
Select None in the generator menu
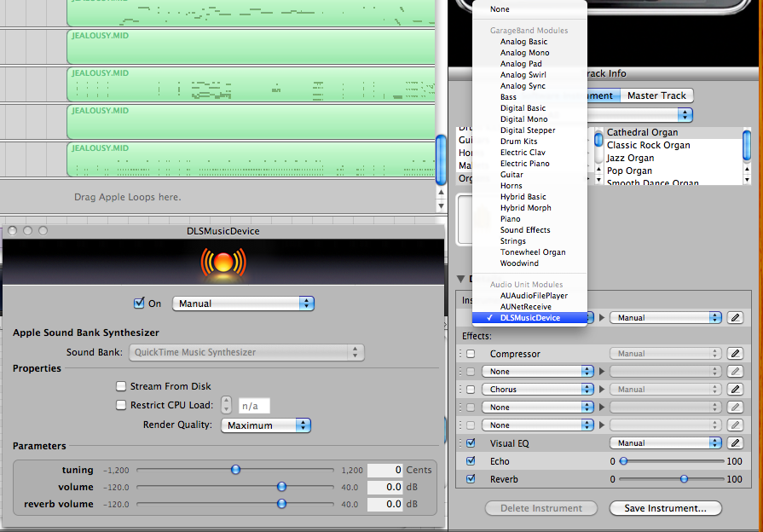529,9
